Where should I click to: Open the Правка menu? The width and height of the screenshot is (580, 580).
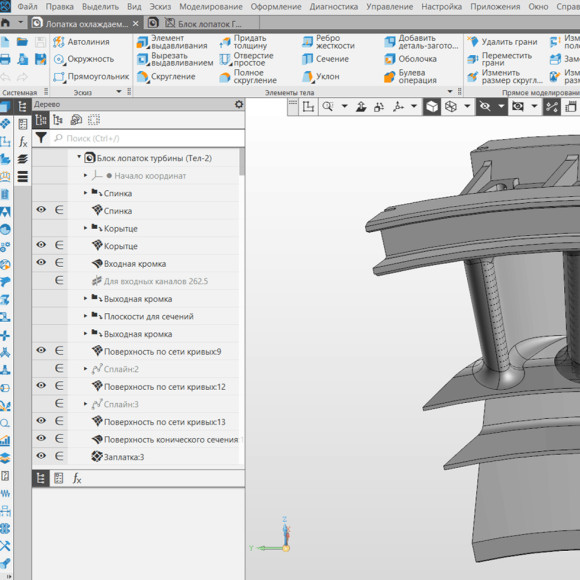[x=60, y=7]
